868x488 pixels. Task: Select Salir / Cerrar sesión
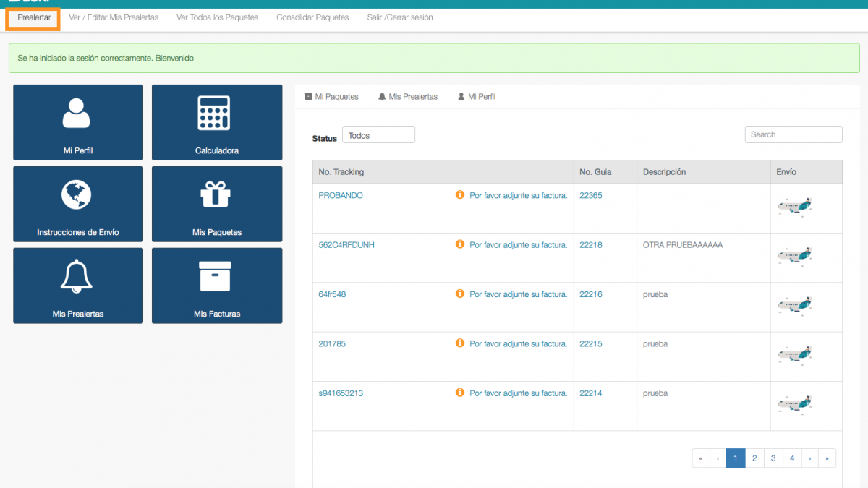coord(400,17)
